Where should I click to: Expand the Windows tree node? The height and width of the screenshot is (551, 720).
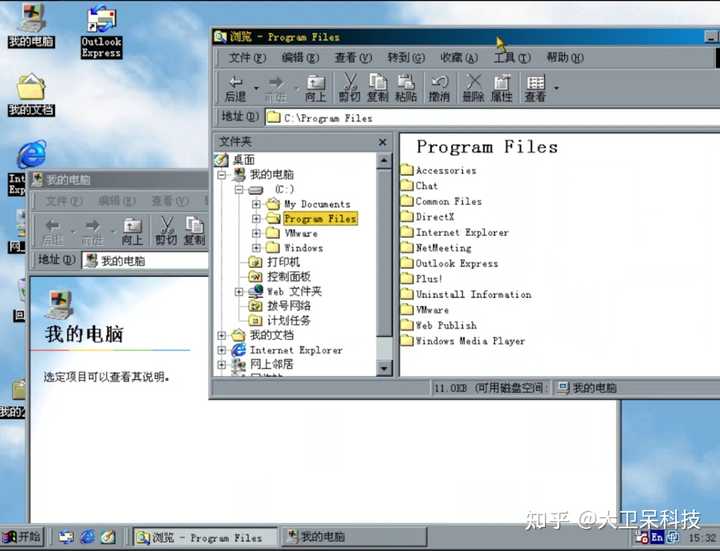pos(256,248)
